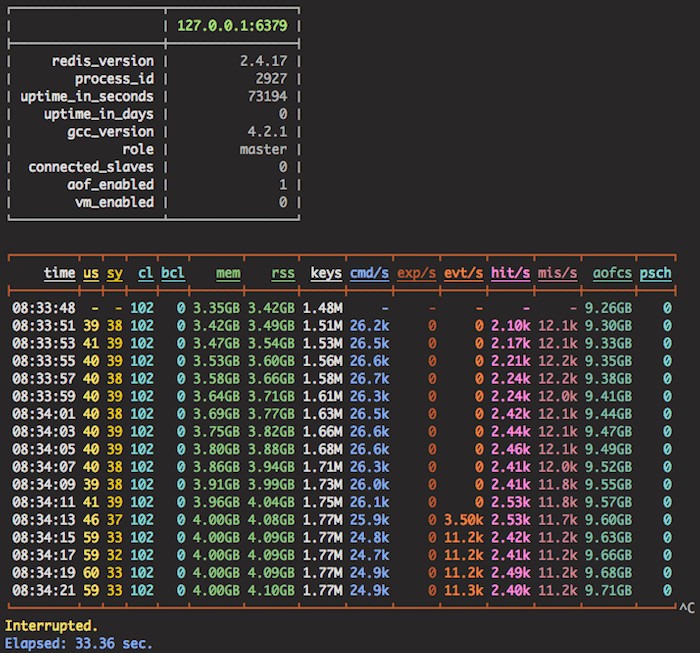Click the rss column header

(x=283, y=273)
